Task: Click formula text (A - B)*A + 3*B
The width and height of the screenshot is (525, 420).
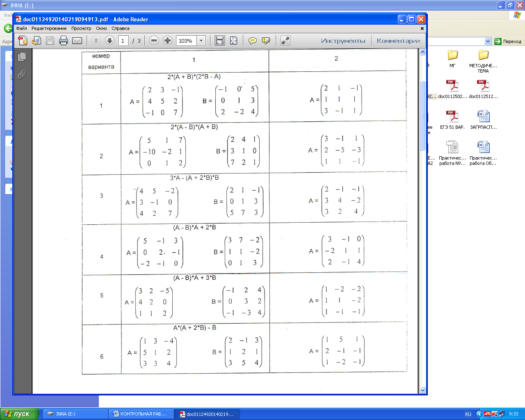Action: coord(195,278)
